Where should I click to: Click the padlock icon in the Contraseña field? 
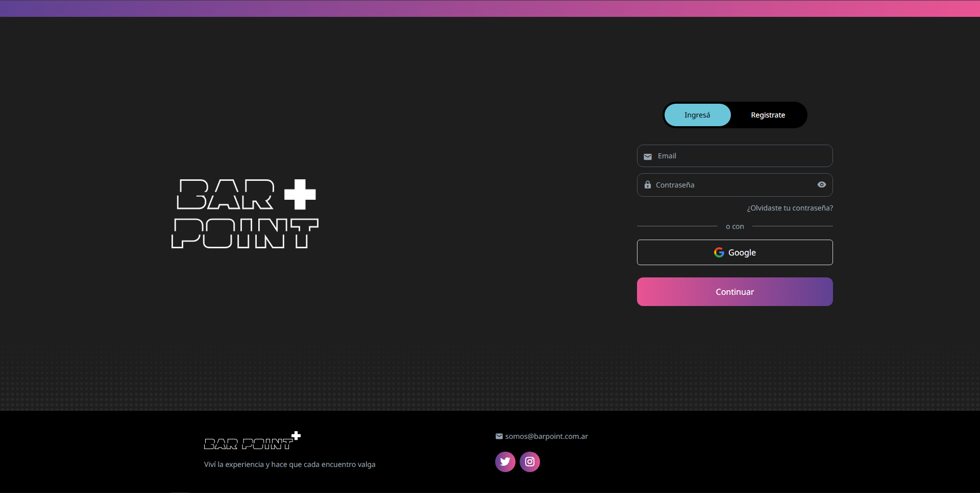(x=647, y=185)
